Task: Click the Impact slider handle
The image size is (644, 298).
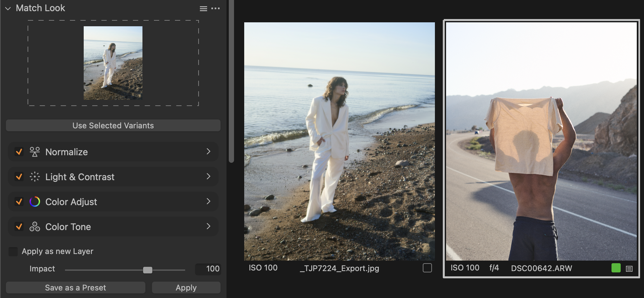Action: [x=148, y=270]
